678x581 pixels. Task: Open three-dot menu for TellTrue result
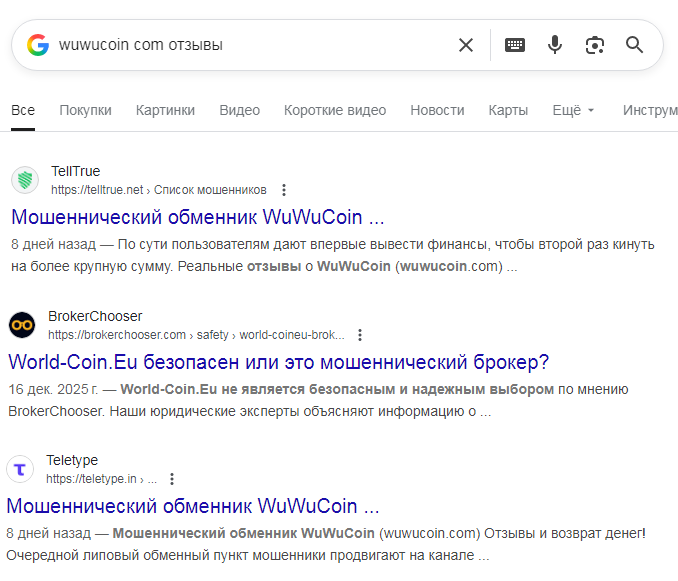(x=284, y=190)
